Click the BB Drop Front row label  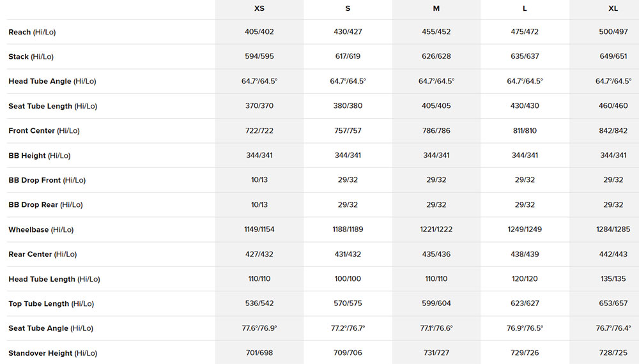pos(47,180)
